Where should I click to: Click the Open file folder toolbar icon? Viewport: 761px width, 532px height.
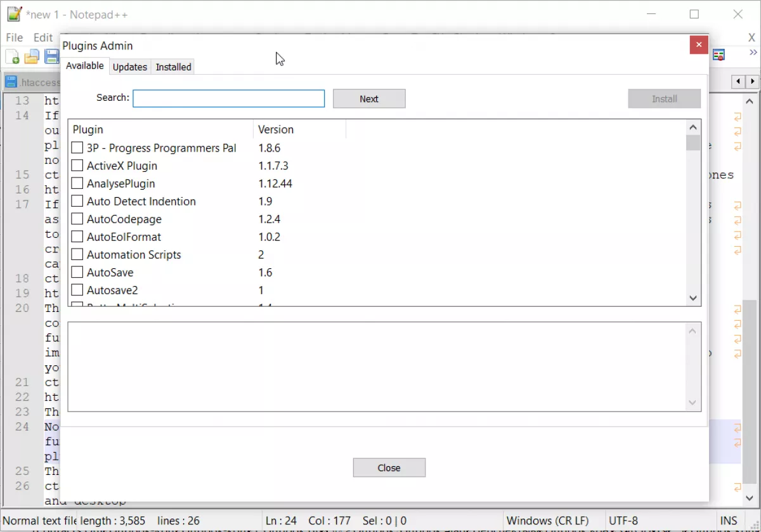coord(32,56)
